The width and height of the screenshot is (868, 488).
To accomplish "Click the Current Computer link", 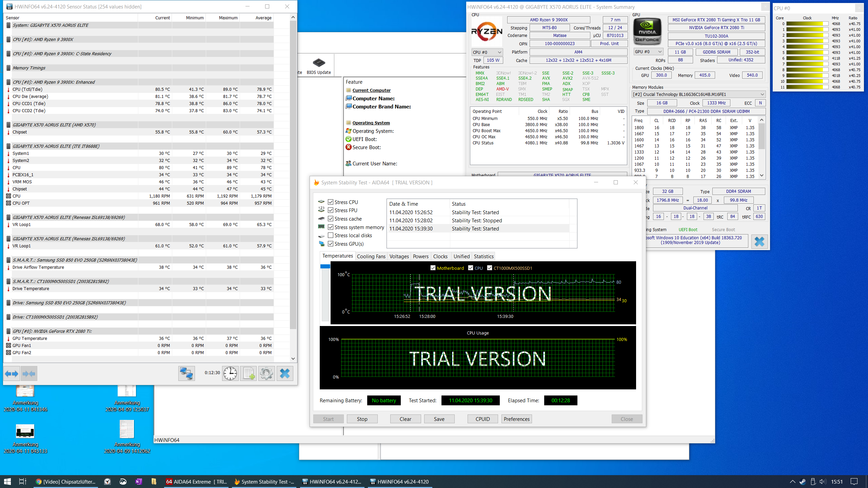I will click(x=372, y=90).
